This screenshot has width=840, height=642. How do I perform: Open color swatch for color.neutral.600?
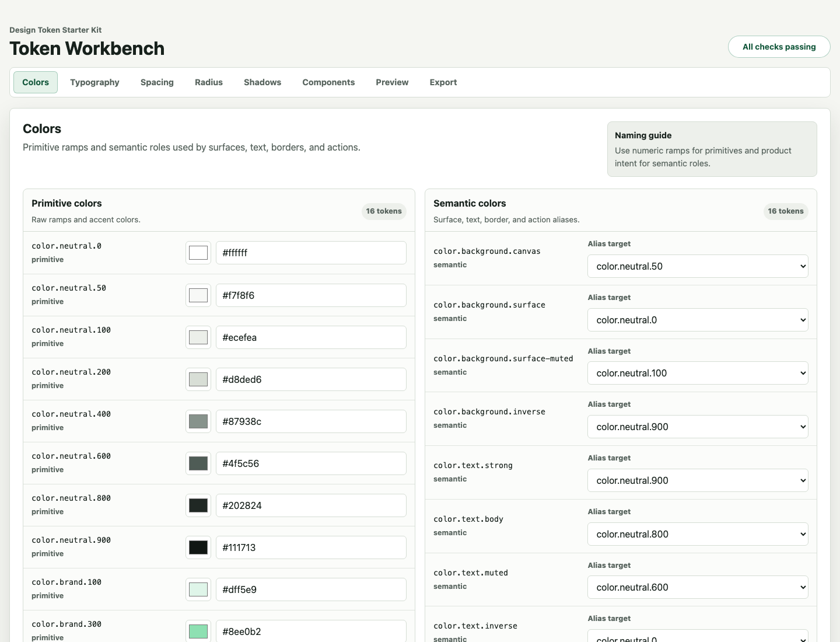click(198, 463)
